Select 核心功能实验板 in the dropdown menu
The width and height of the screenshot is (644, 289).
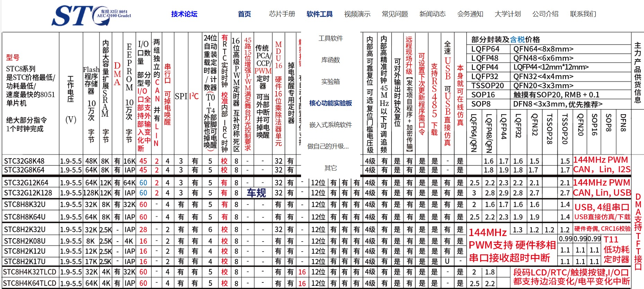(x=330, y=103)
